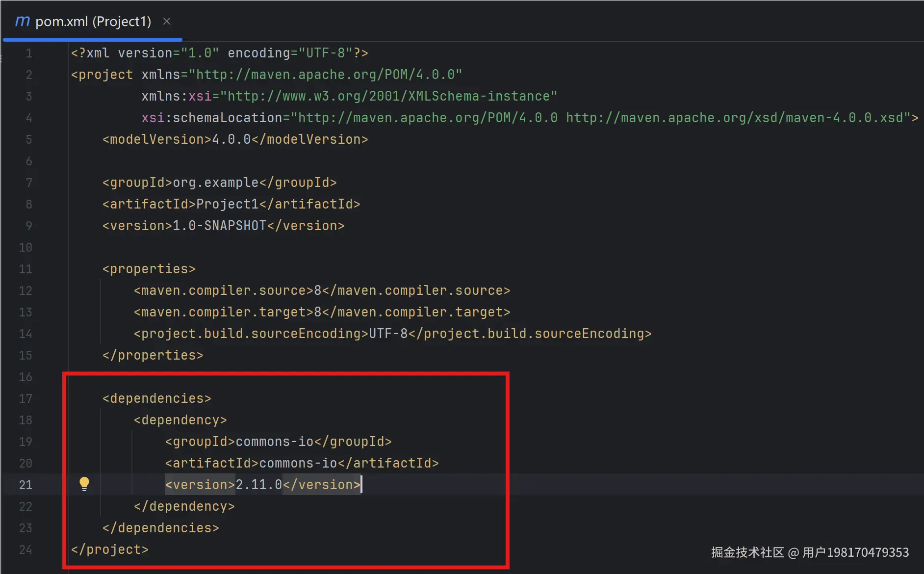Click the opening <properties> tag

[x=149, y=269]
